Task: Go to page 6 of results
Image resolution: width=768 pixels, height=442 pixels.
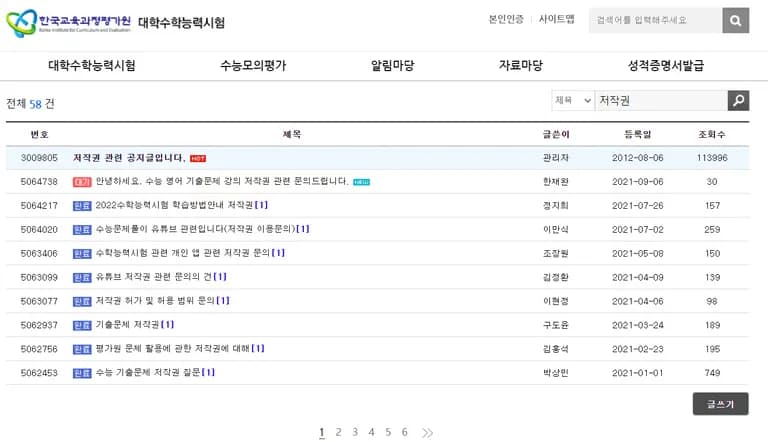Action: click(404, 432)
